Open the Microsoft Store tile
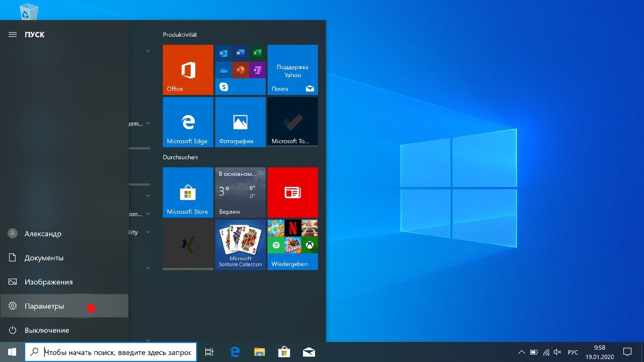644x362 pixels. 188,193
